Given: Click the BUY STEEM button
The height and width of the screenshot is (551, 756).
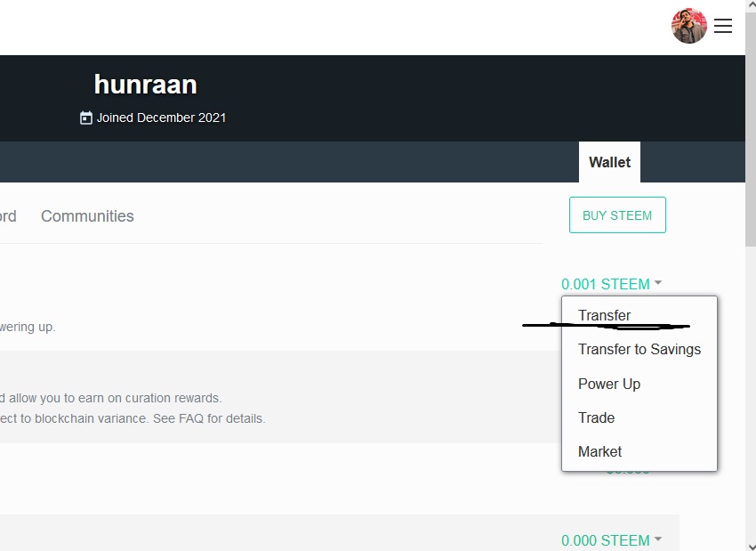Looking at the screenshot, I should coord(617,215).
